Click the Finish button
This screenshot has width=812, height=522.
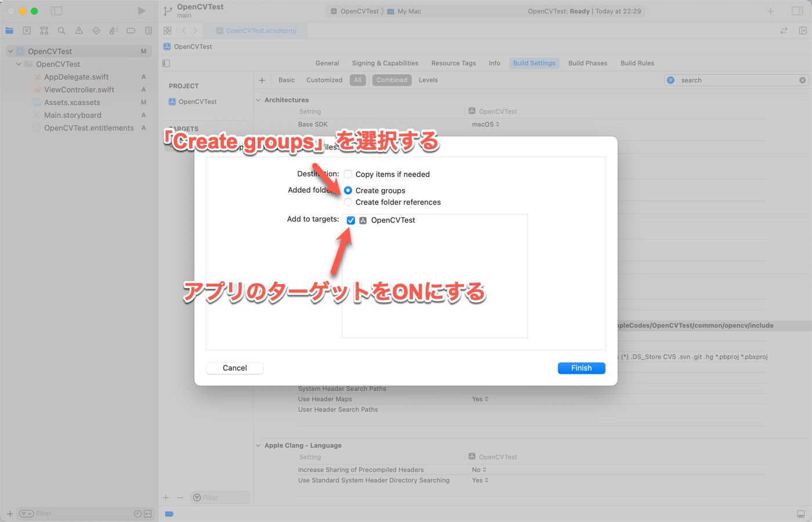582,368
